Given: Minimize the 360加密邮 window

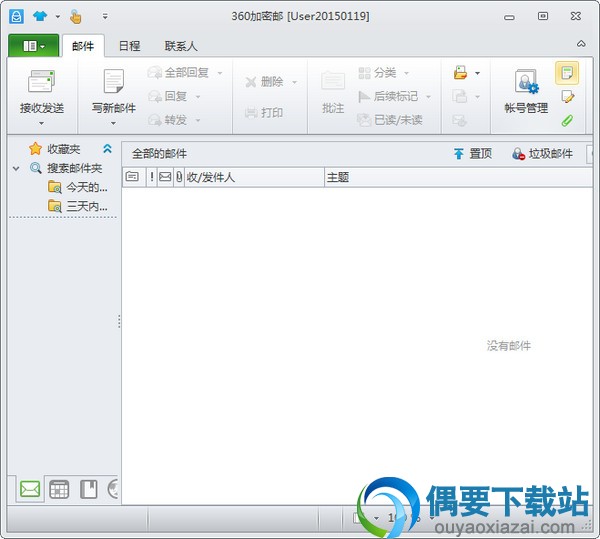Looking at the screenshot, I should pyautogui.click(x=509, y=17).
